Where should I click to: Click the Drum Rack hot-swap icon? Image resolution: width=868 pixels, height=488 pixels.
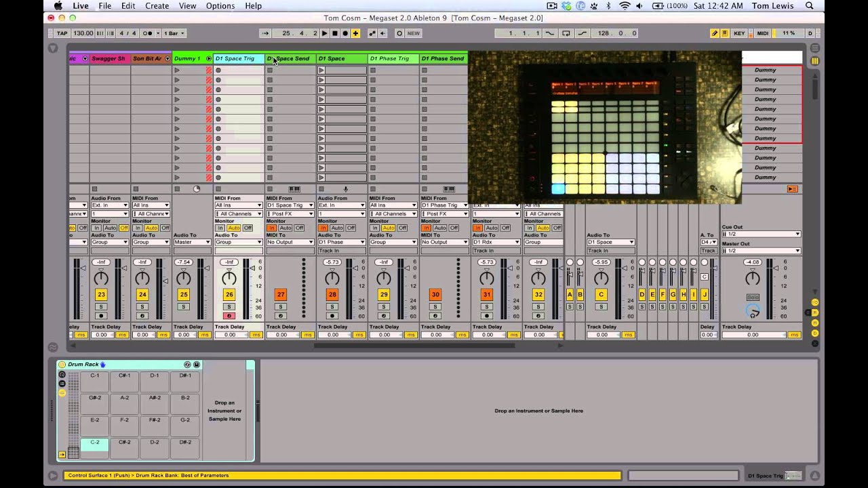(187, 365)
